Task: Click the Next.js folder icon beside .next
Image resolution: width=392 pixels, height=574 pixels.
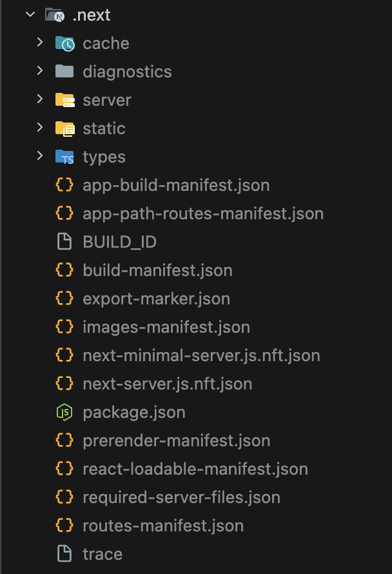Action: pyautogui.click(x=55, y=15)
